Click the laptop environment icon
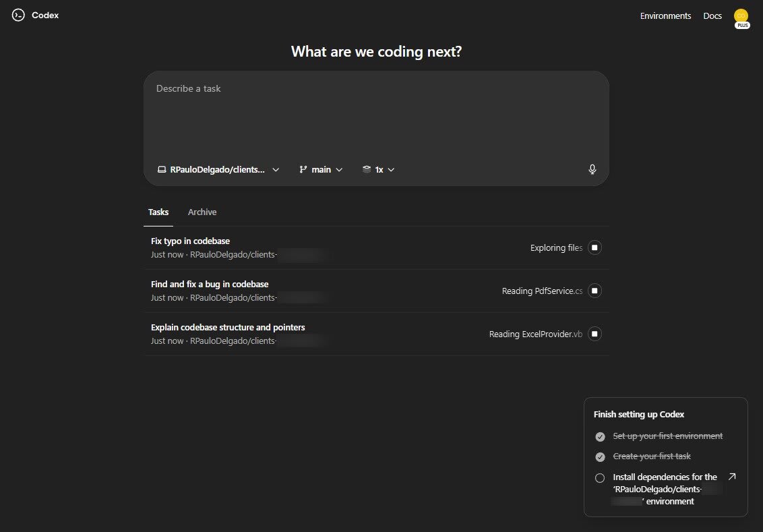763x532 pixels. [x=162, y=169]
